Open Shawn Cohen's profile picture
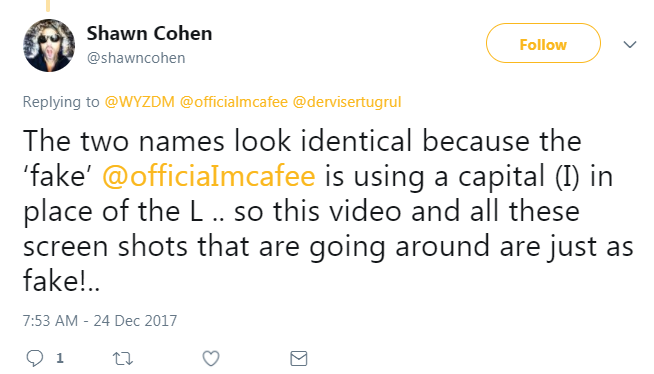 tap(49, 45)
